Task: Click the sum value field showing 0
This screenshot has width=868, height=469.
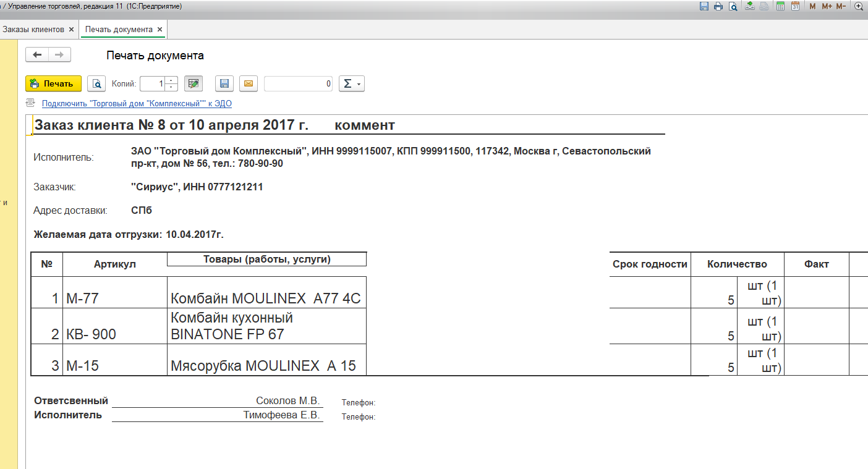Action: point(299,84)
